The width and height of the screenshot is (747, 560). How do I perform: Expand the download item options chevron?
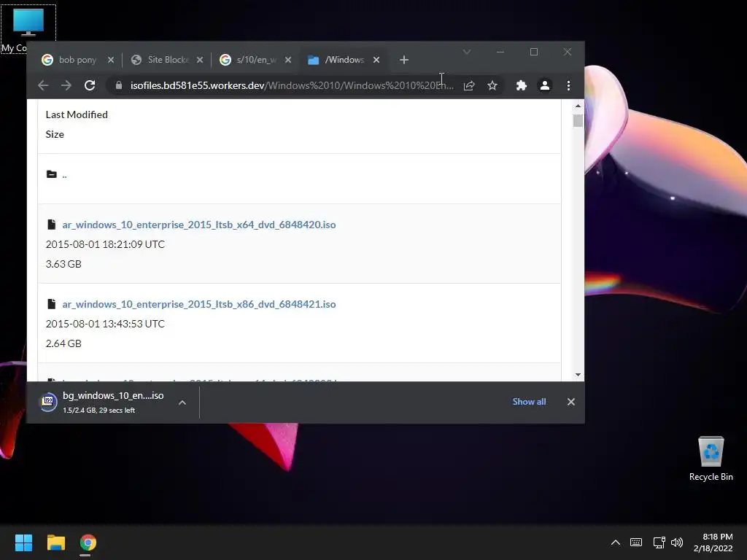pyautogui.click(x=182, y=402)
